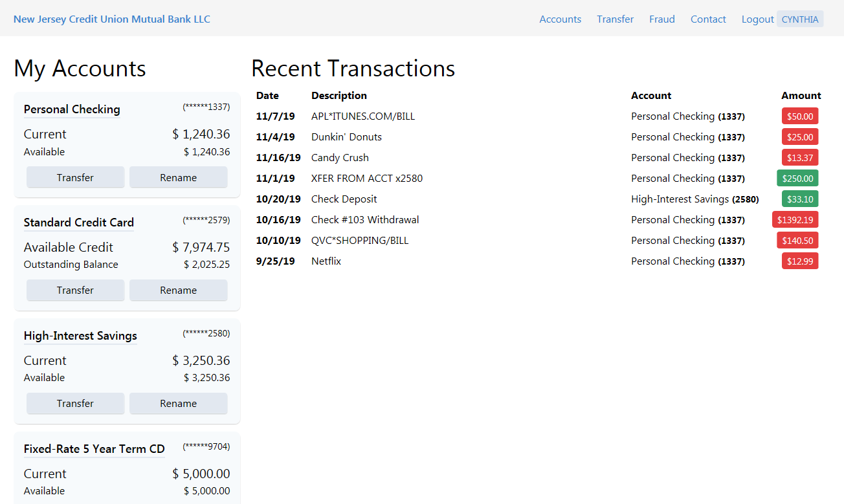
Task: Click the Description column header
Action: coord(339,96)
